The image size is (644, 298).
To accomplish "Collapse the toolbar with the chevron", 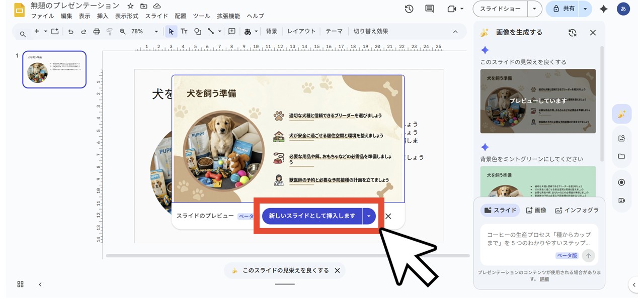I will coord(455,31).
